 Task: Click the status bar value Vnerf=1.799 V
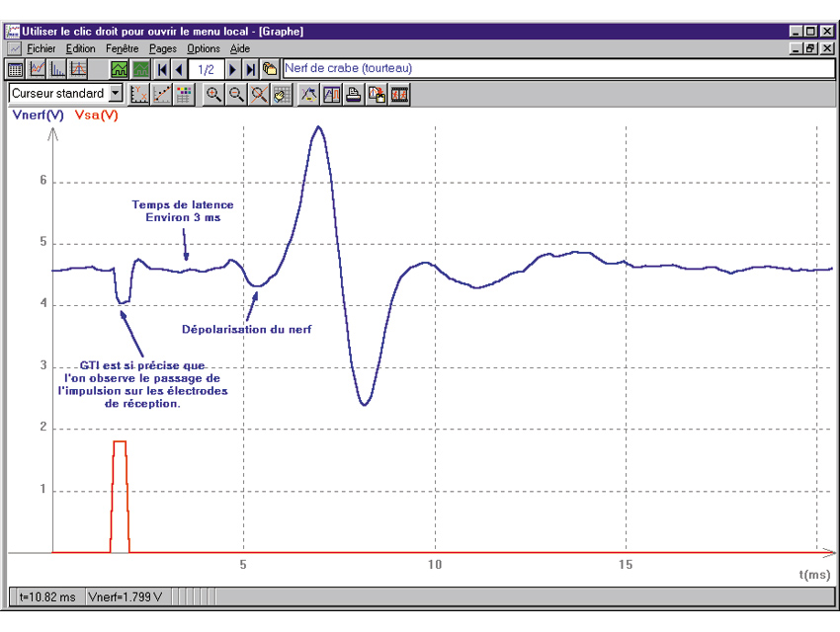click(126, 596)
